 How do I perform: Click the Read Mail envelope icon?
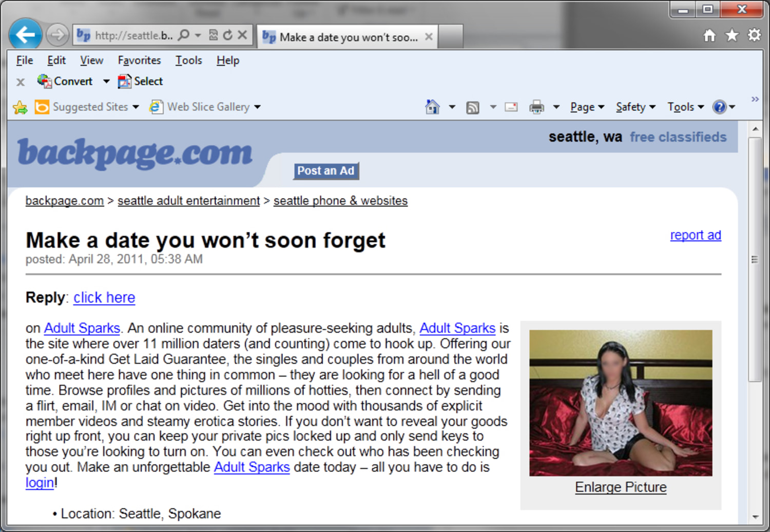coord(511,107)
